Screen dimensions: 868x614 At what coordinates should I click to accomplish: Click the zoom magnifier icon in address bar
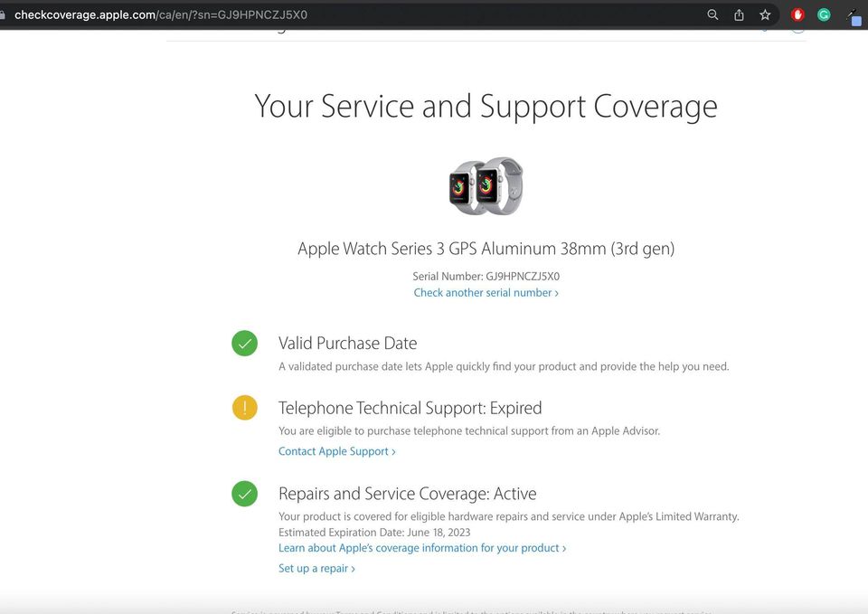coord(712,14)
